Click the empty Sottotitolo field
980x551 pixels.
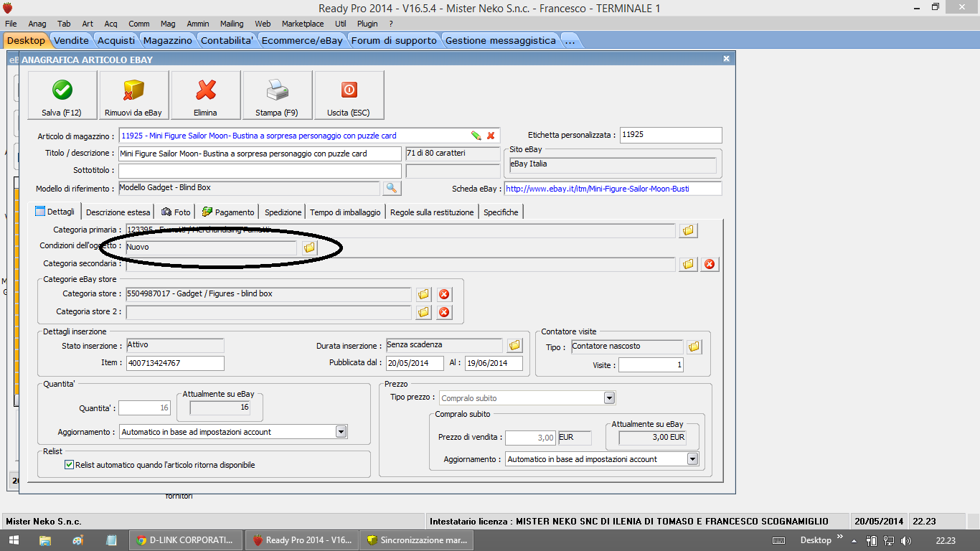point(260,171)
